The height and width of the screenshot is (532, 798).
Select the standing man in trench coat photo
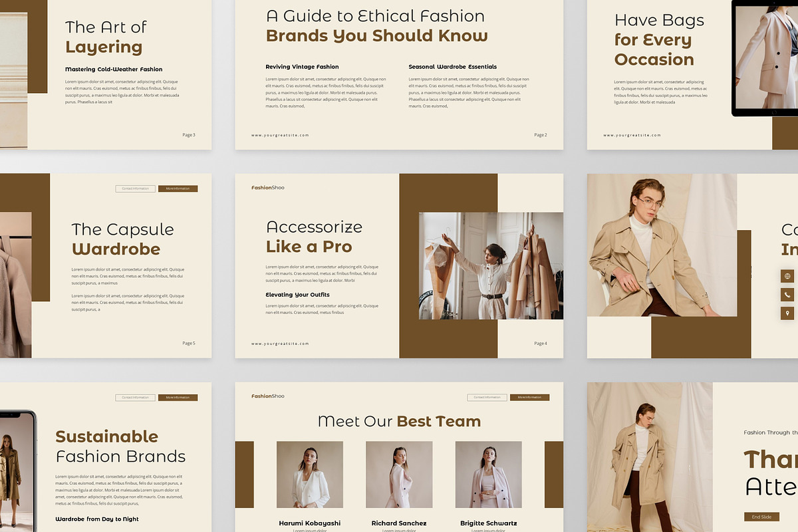pyautogui.click(x=650, y=457)
